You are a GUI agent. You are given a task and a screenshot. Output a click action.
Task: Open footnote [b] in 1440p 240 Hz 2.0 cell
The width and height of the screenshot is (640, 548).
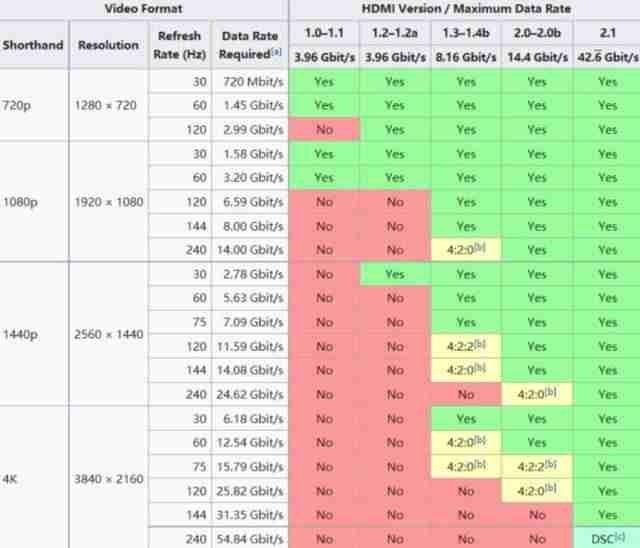pos(551,391)
